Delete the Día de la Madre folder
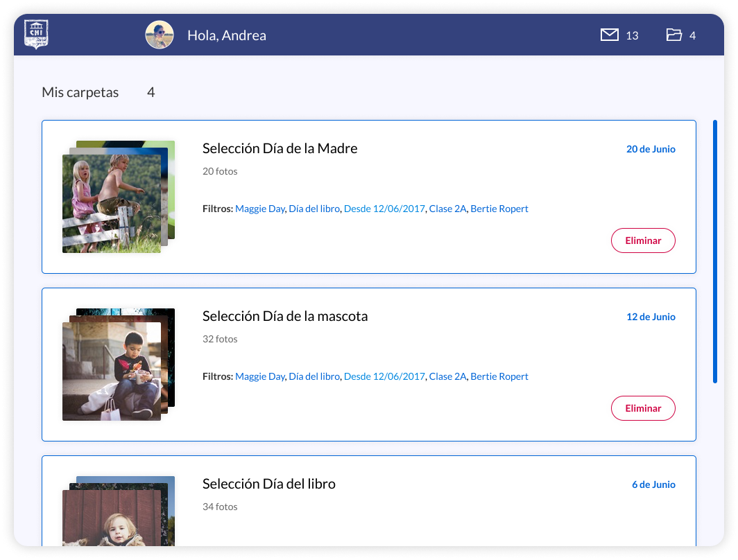 coord(644,240)
